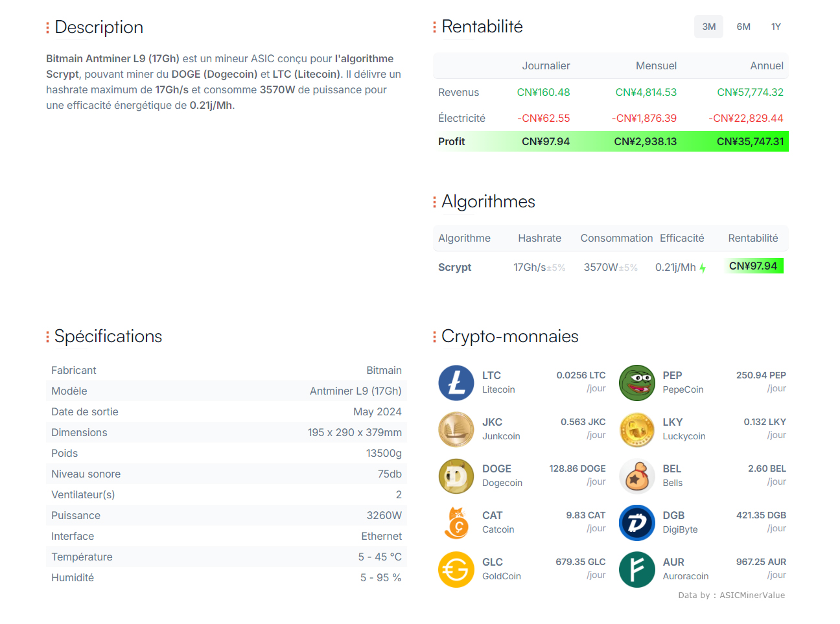Image resolution: width=840 pixels, height=624 pixels.
Task: Select monthly revenue CN¥4,814.53
Action: (x=646, y=92)
